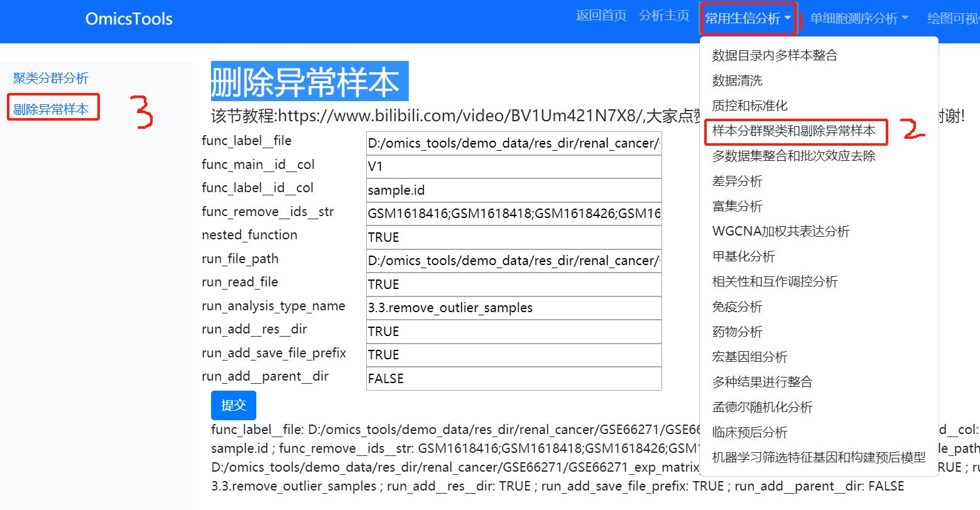The image size is (980, 510).
Task: Click the 删除异常样本 page heading
Action: pyautogui.click(x=310, y=81)
